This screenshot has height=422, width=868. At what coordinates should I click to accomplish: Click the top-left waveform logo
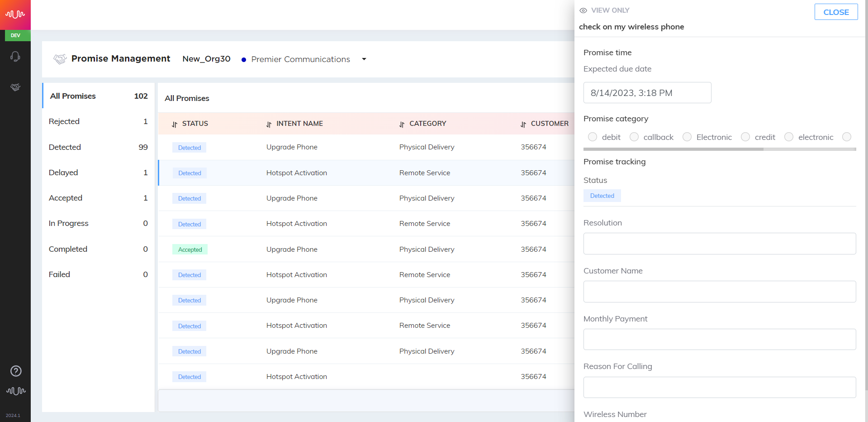pyautogui.click(x=15, y=14)
